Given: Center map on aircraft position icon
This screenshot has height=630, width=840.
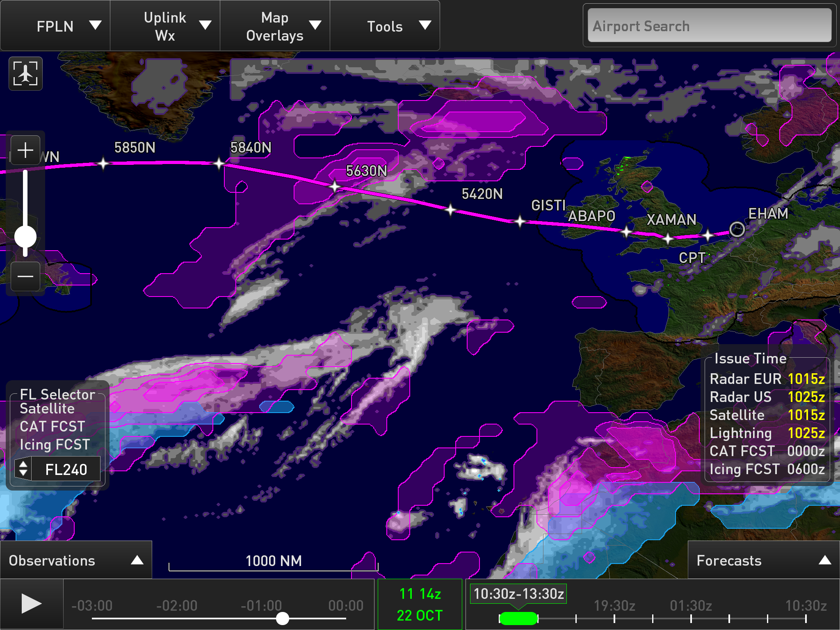Looking at the screenshot, I should coord(25,73).
